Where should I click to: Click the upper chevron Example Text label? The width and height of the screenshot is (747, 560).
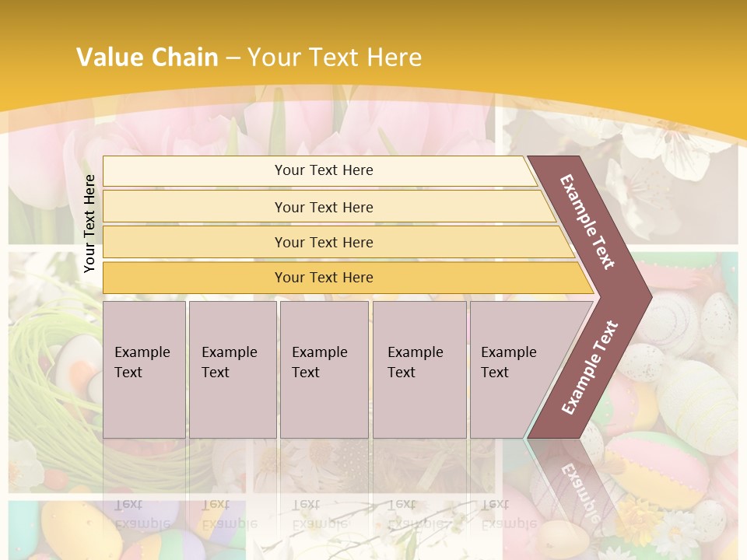point(587,221)
